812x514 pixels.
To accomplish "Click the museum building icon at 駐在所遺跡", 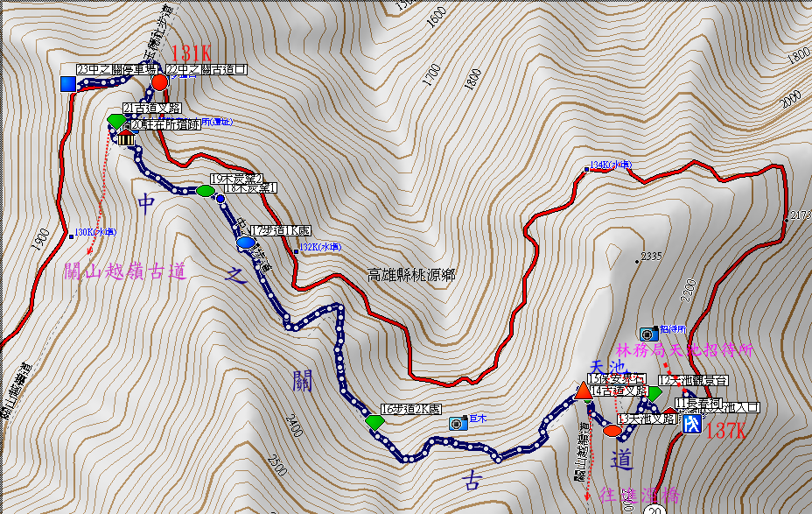I will tap(125, 138).
